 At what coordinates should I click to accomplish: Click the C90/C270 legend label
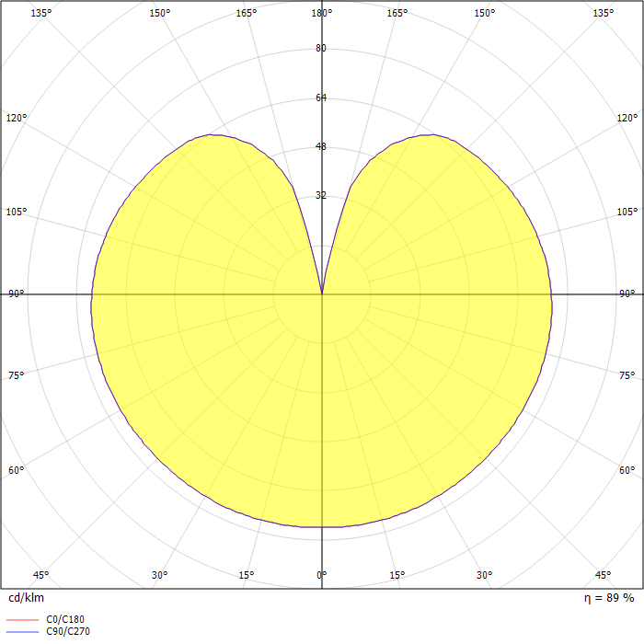[x=68, y=631]
